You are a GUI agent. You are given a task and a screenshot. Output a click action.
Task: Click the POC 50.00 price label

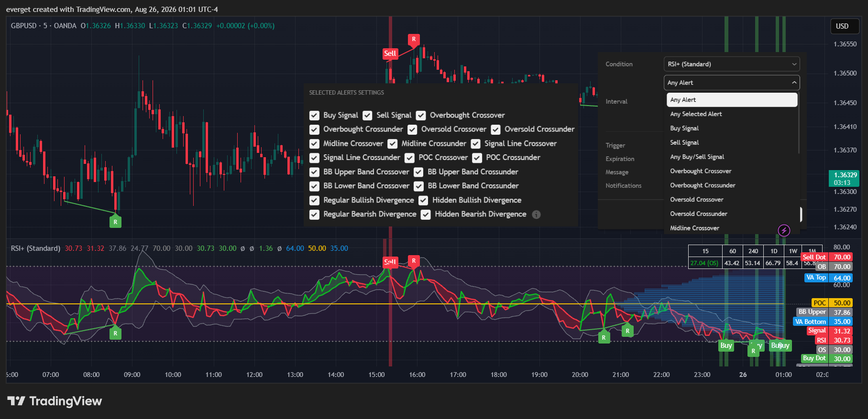pyautogui.click(x=832, y=303)
